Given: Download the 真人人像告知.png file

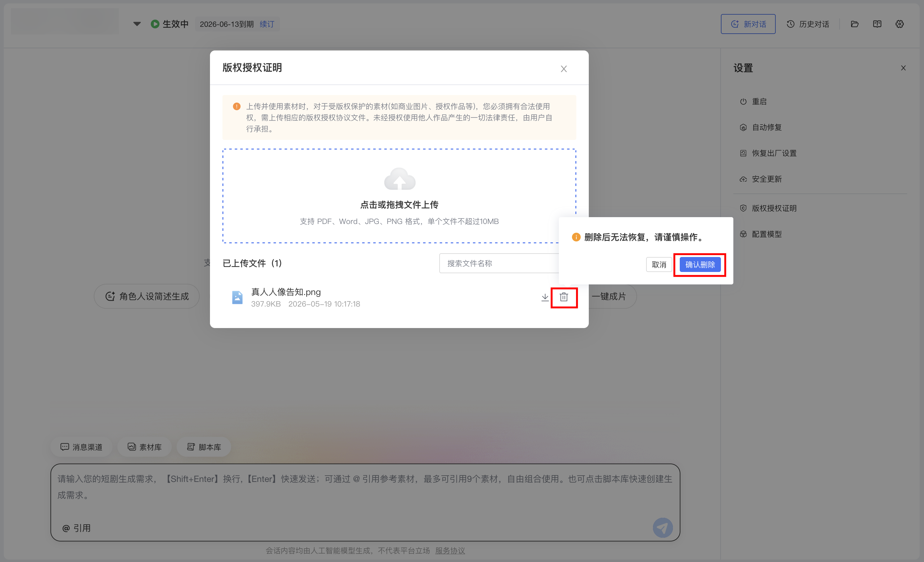Looking at the screenshot, I should [x=545, y=297].
